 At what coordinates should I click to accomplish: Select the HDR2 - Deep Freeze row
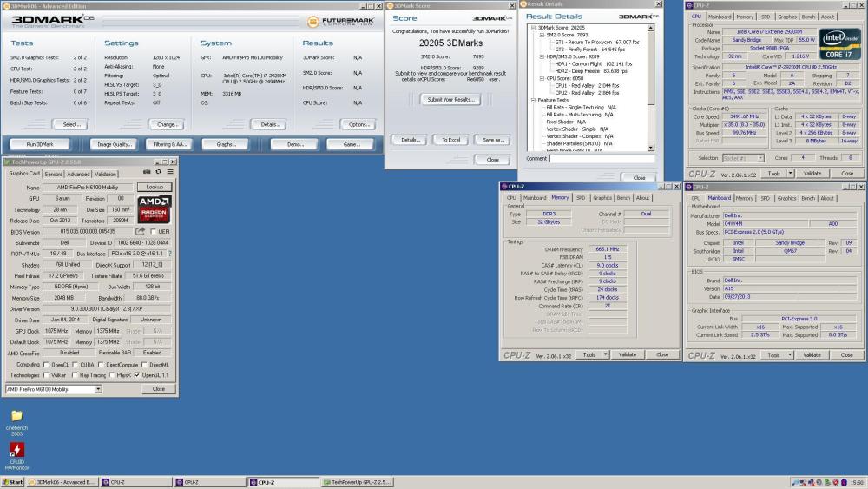(590, 71)
